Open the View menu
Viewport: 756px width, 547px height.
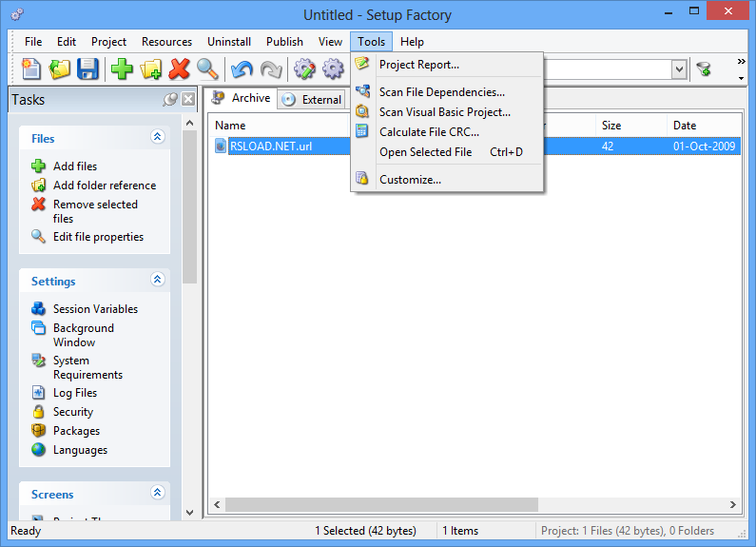click(x=330, y=42)
